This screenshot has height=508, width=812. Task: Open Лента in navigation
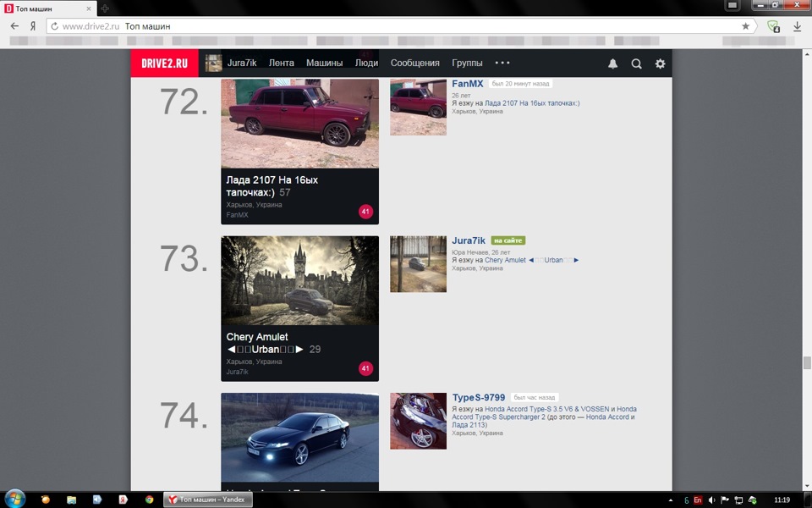(x=281, y=63)
